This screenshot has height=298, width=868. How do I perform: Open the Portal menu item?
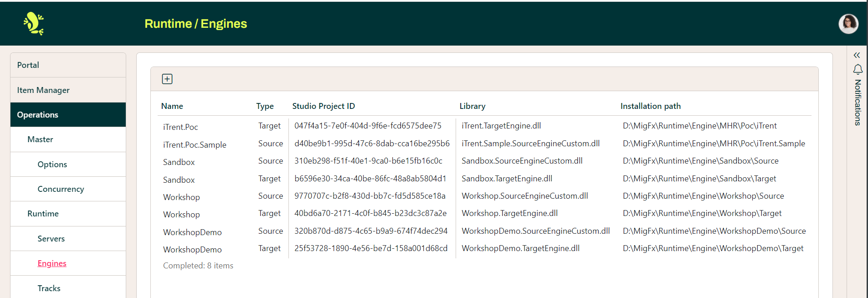click(x=28, y=65)
